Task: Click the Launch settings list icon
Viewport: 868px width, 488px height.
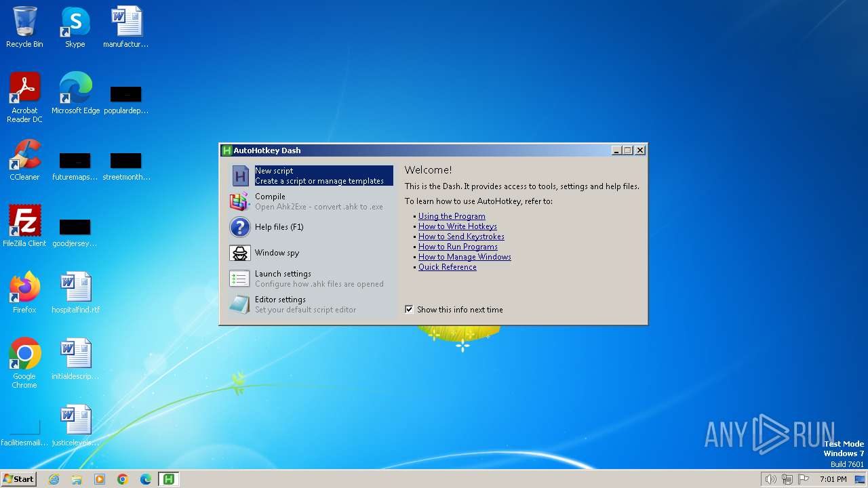Action: pos(240,279)
